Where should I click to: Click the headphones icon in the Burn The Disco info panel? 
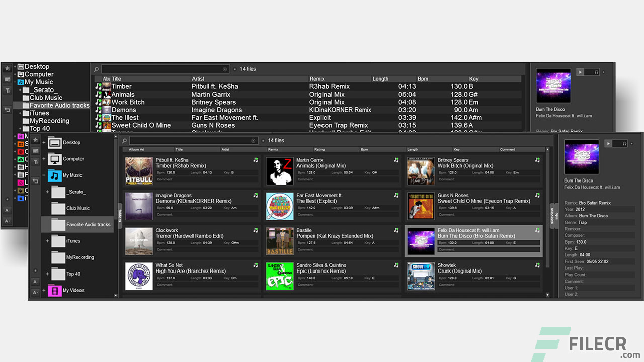point(624,144)
